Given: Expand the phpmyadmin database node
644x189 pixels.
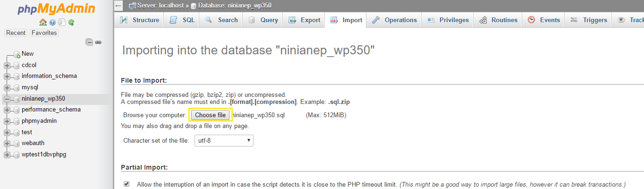Looking at the screenshot, I should point(7,121).
